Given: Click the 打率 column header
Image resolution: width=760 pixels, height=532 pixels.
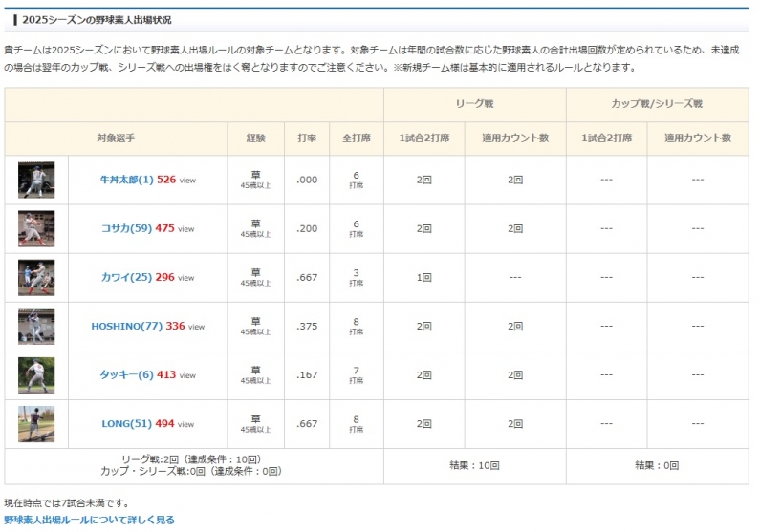Looking at the screenshot, I should [307, 138].
